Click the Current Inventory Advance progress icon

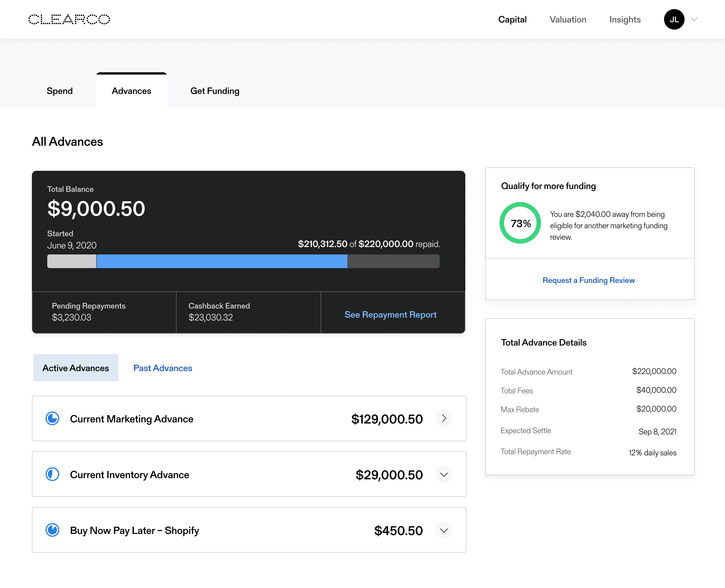pyautogui.click(x=52, y=474)
